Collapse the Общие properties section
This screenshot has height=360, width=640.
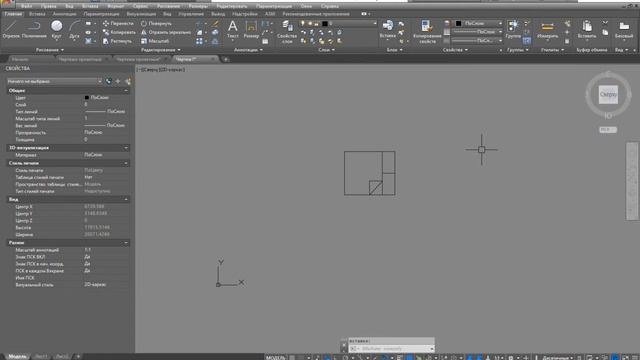click(x=126, y=91)
